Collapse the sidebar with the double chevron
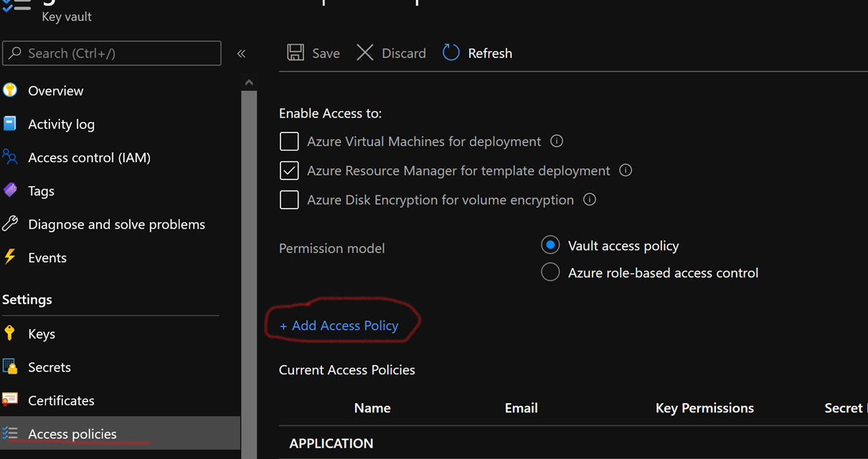Image resolution: width=868 pixels, height=459 pixels. (x=241, y=53)
